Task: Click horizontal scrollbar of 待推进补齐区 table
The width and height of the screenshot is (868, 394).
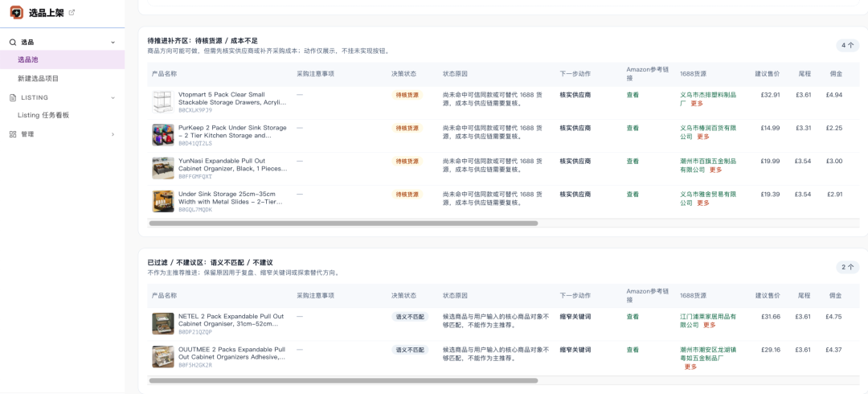Action: pos(344,224)
